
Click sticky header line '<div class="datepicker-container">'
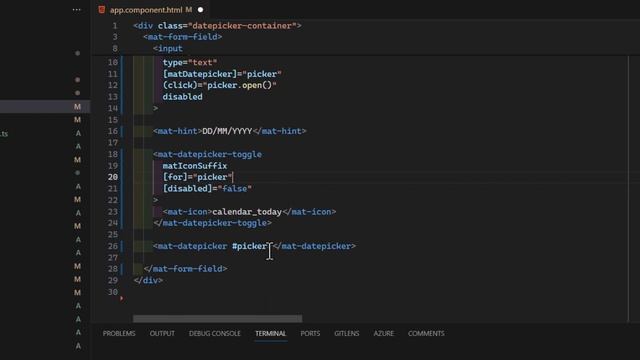(x=217, y=26)
